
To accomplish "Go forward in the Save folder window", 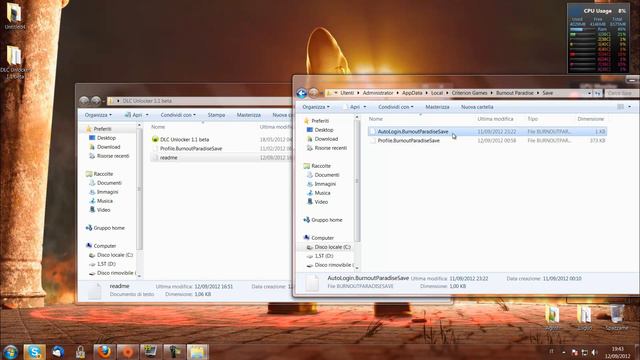I will click(x=313, y=93).
